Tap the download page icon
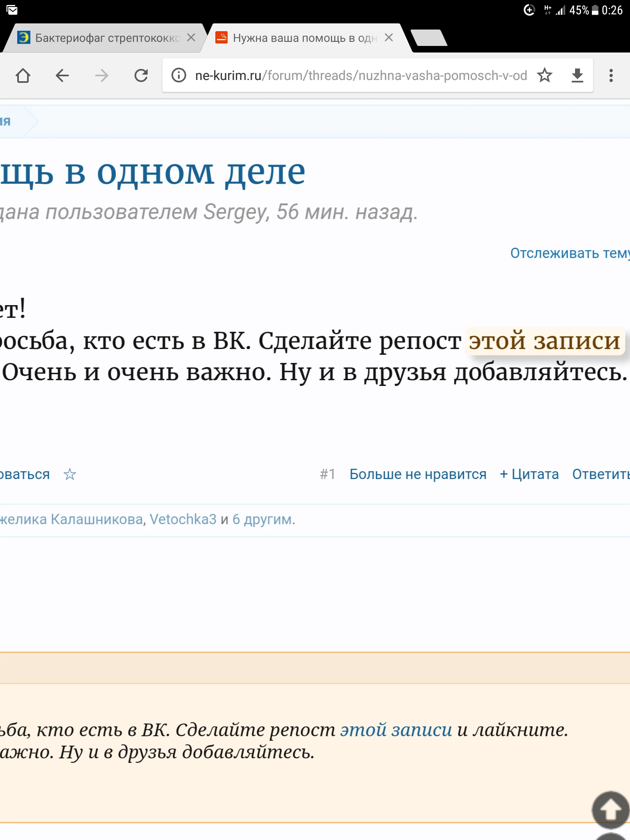630x840 pixels. (x=577, y=75)
